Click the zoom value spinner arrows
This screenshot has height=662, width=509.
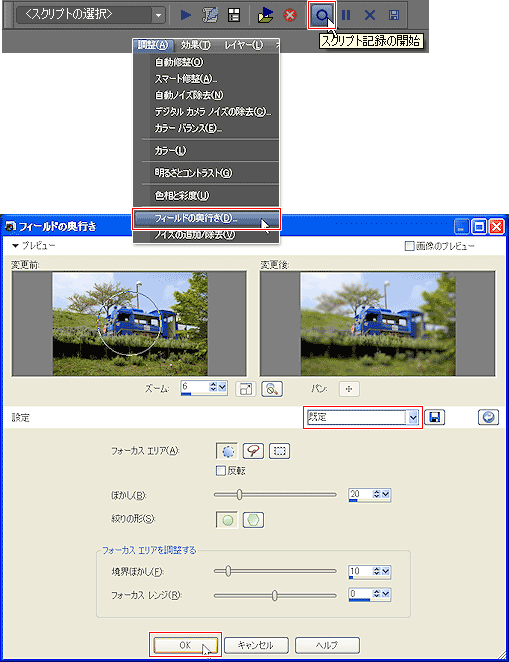pos(213,386)
